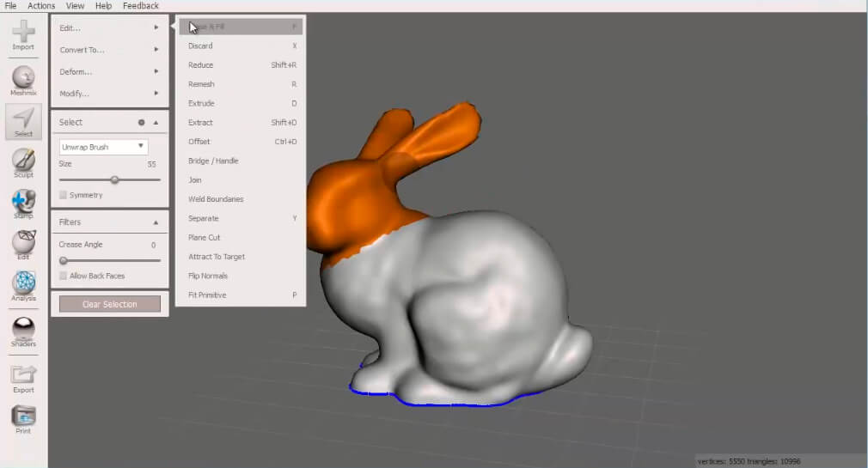Image resolution: width=868 pixels, height=468 pixels.
Task: Select the Sculpt brush tool
Action: (x=23, y=162)
